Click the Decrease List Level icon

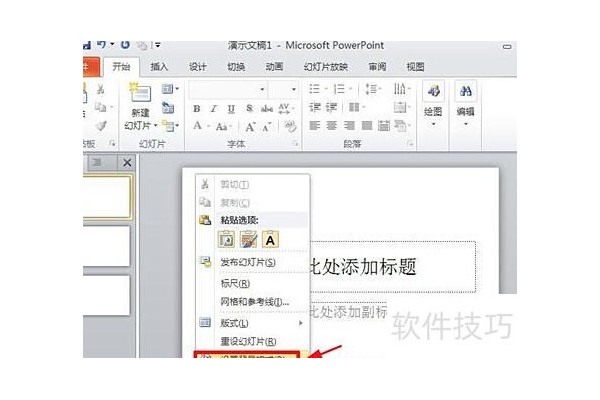[x=315, y=108]
